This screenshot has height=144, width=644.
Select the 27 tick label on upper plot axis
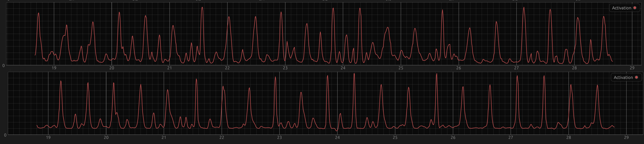coord(517,68)
